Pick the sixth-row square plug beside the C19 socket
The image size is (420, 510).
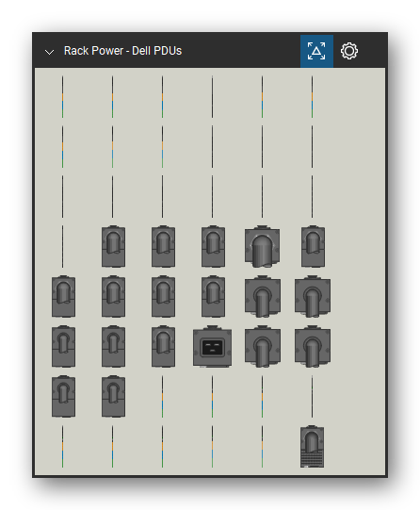(263, 346)
